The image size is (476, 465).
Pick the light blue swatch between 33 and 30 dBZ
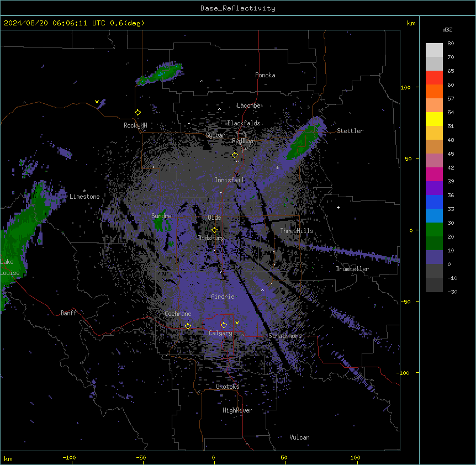click(434, 216)
